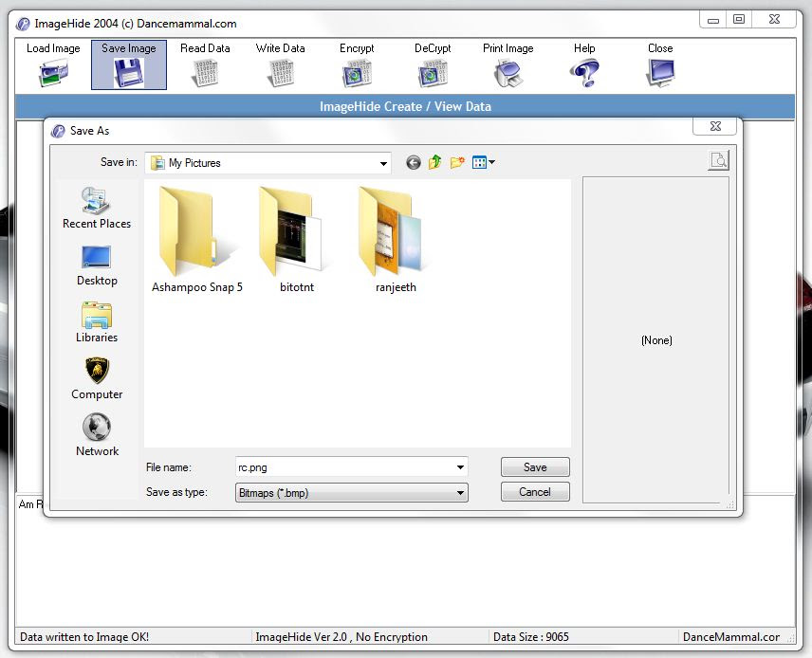Screen dimensions: 812x658
Task: Go back to last folder visited
Action: [x=414, y=163]
